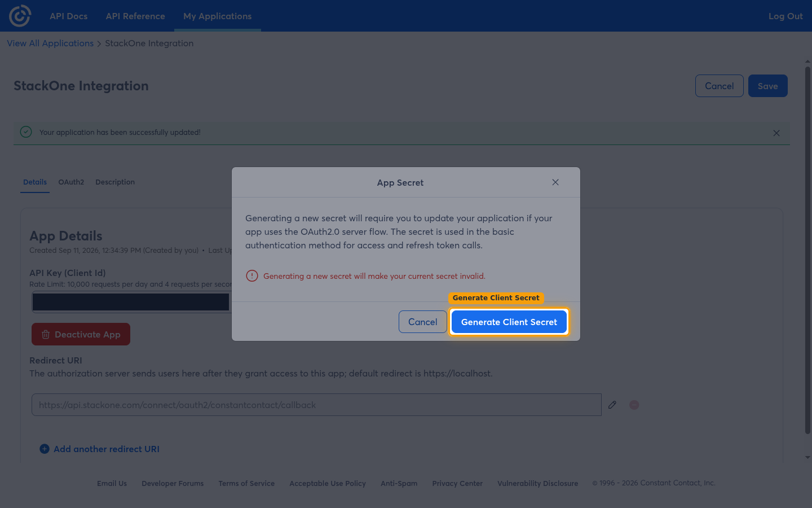Viewport: 812px width, 508px height.
Task: Open Terms of Service footer link
Action: [246, 483]
